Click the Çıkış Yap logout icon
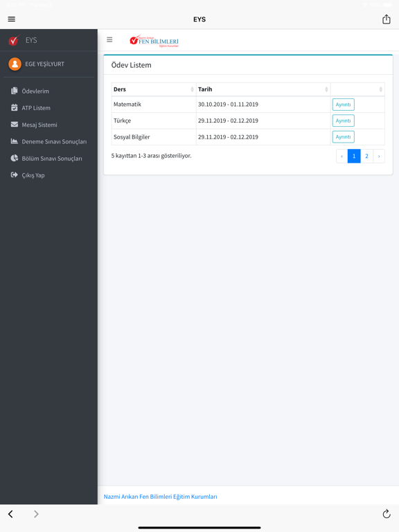This screenshot has width=399, height=532. (x=15, y=175)
